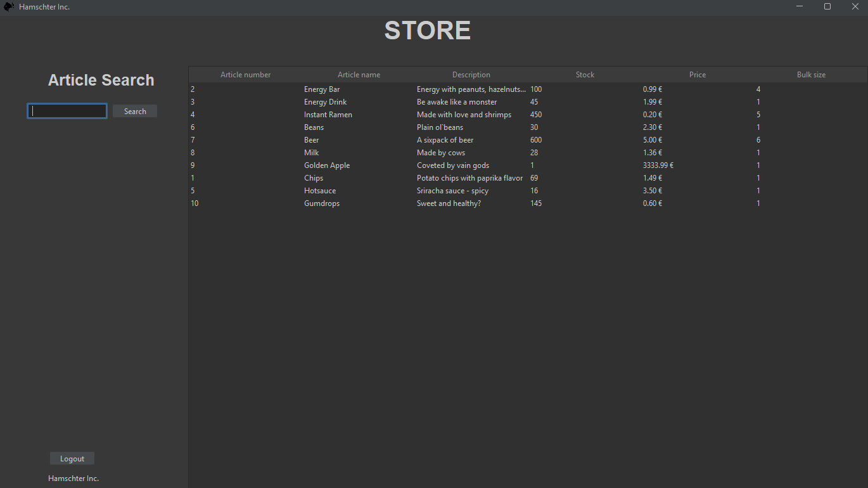
Task: Click the Beer sixpack description cell
Action: 445,140
